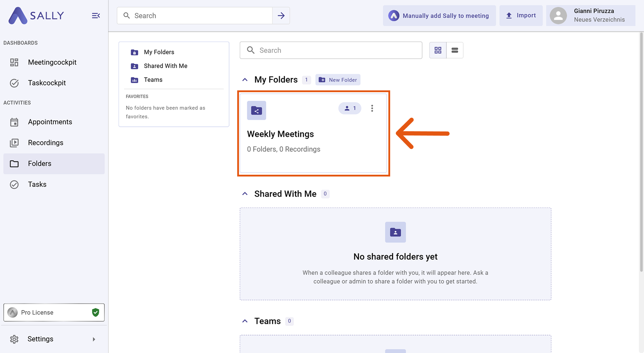This screenshot has width=644, height=353.
Task: Open Meetingcockpit dashboard
Action: coord(52,62)
